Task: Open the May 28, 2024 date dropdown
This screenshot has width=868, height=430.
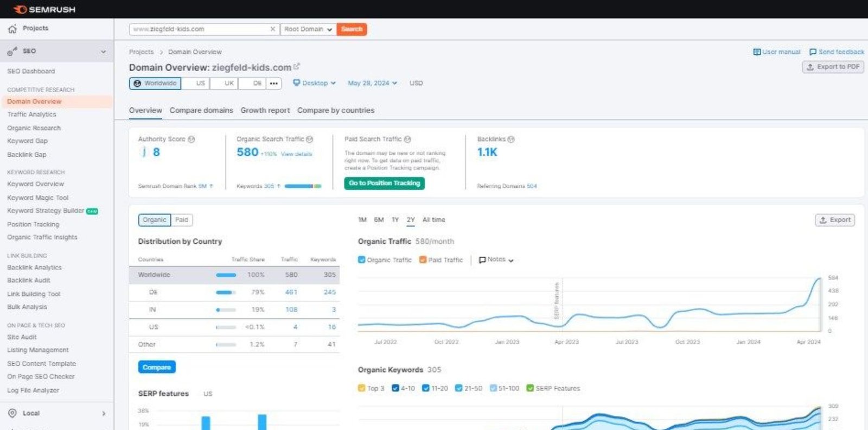Action: coord(372,83)
